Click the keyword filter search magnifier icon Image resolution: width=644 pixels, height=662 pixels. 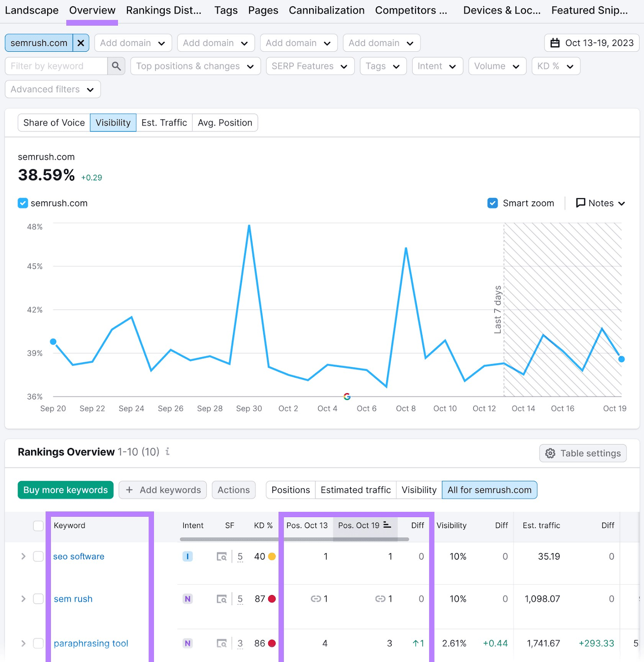[116, 66]
